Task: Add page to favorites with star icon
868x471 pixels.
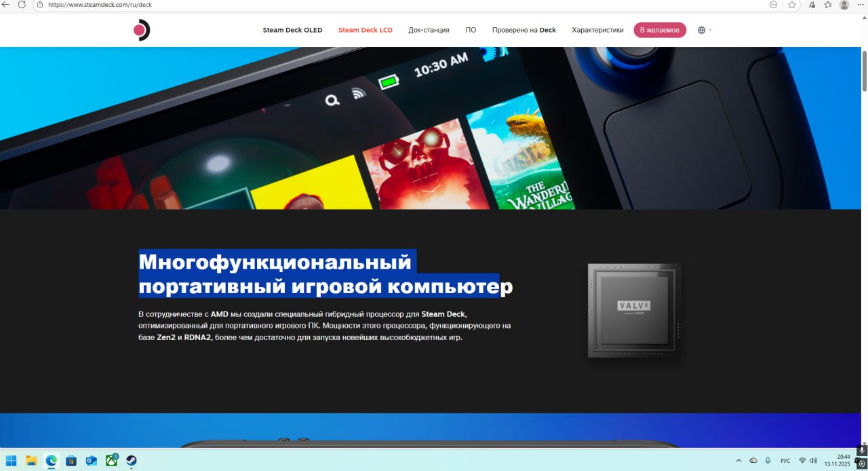Action: (791, 4)
